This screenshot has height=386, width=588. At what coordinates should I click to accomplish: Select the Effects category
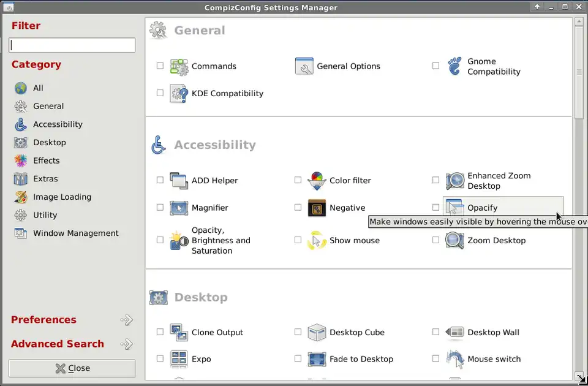pyautogui.click(x=46, y=161)
